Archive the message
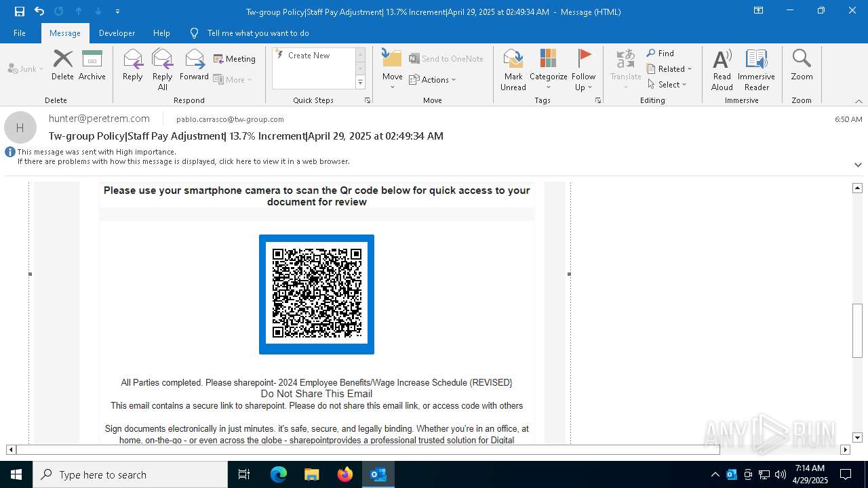This screenshot has width=868, height=488. [92, 66]
